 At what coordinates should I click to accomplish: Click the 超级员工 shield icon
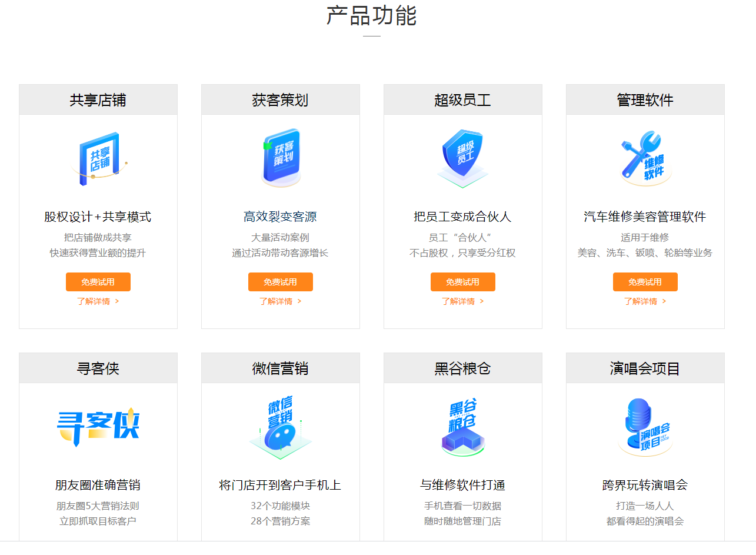pos(463,158)
